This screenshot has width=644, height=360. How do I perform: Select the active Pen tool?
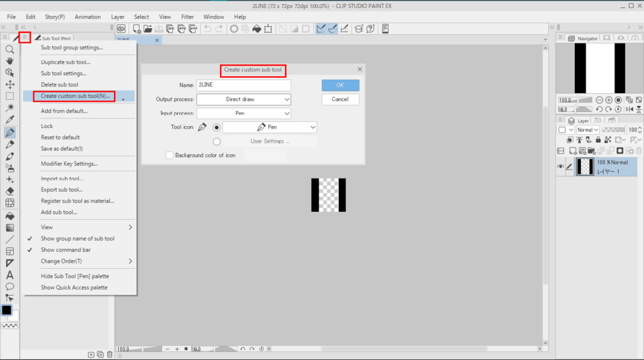[10, 133]
